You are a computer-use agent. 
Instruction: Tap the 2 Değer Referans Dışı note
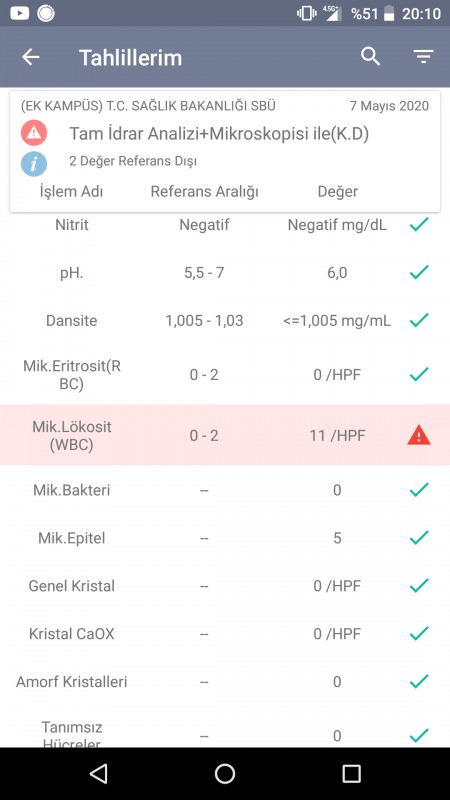(133, 161)
